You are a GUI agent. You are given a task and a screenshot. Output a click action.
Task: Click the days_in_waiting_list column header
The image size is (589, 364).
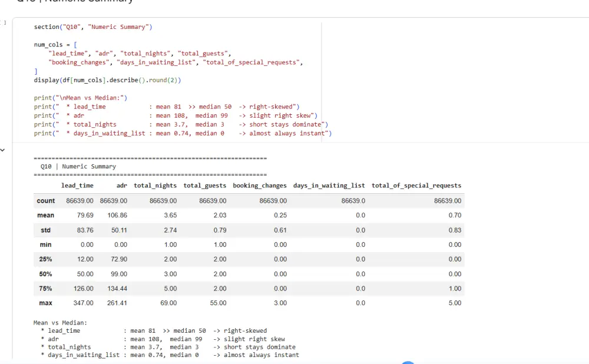point(329,186)
